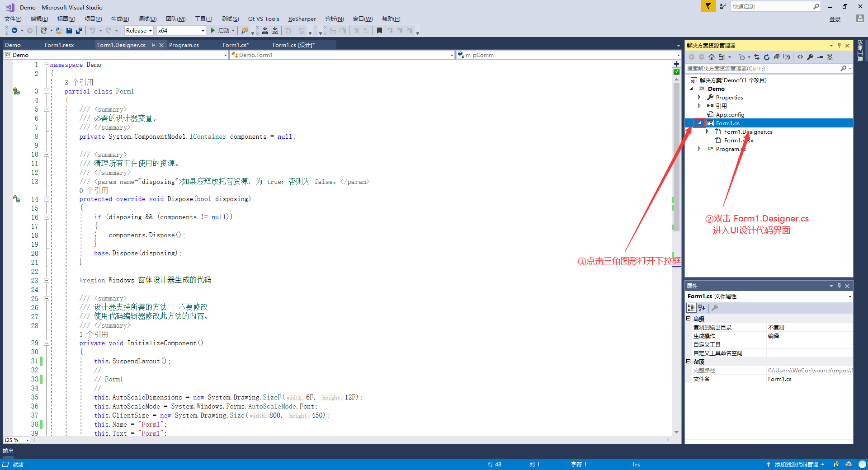Click the bookmark toggle icon in toolbar
The height and width of the screenshot is (470, 868).
point(379,31)
